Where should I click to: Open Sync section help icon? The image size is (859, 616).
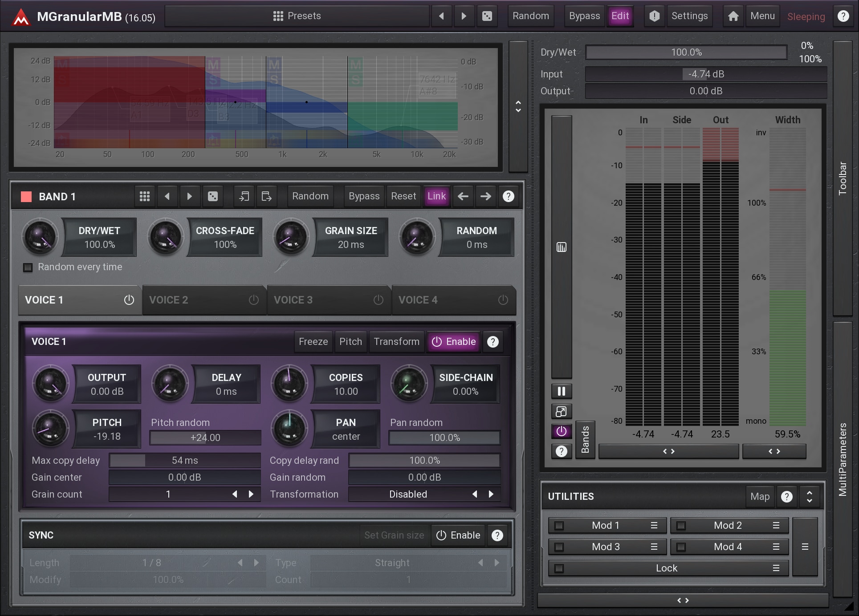click(497, 535)
